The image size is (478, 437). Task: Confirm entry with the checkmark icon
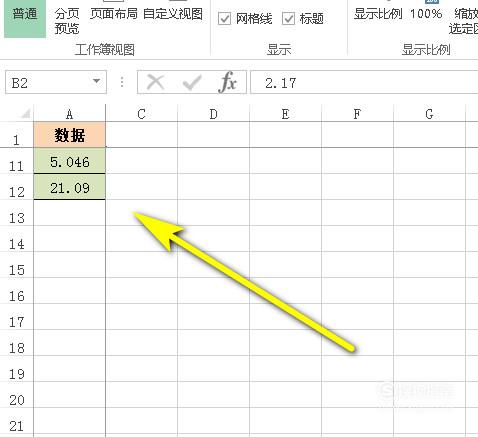click(x=192, y=82)
